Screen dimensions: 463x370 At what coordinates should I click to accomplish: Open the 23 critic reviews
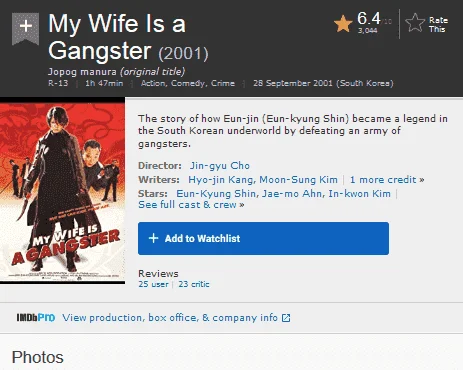194,284
